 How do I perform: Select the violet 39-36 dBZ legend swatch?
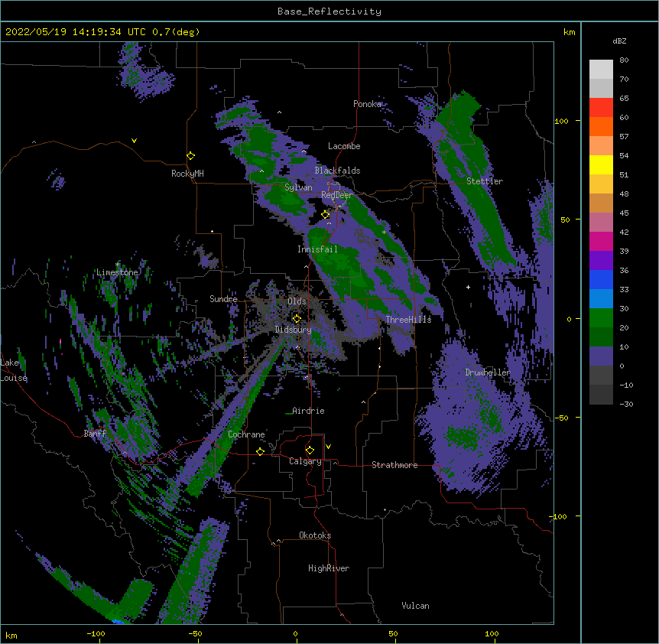[601, 261]
